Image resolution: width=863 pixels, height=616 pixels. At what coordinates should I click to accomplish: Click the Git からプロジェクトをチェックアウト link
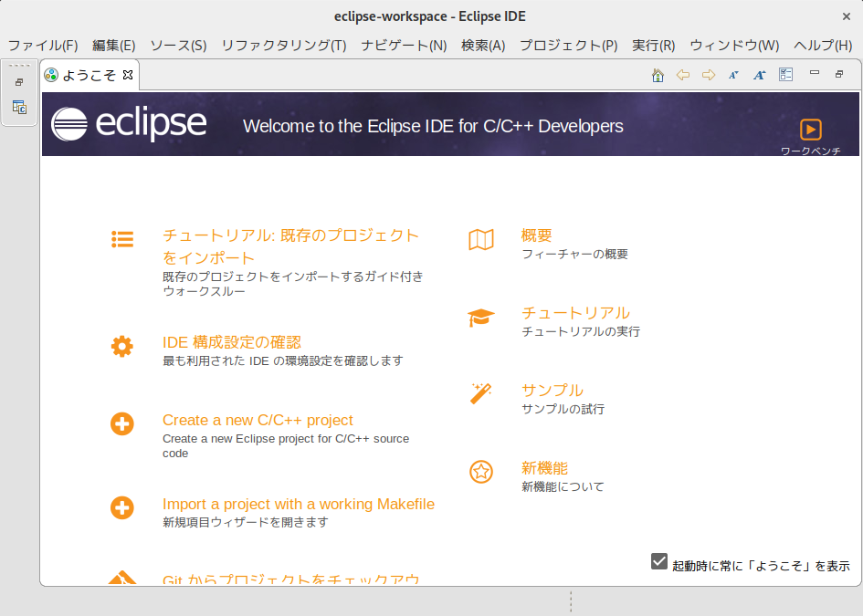point(291,579)
